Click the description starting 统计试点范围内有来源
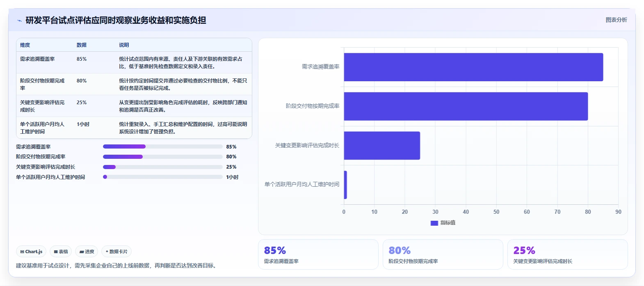This screenshot has width=644, height=286. click(x=180, y=63)
